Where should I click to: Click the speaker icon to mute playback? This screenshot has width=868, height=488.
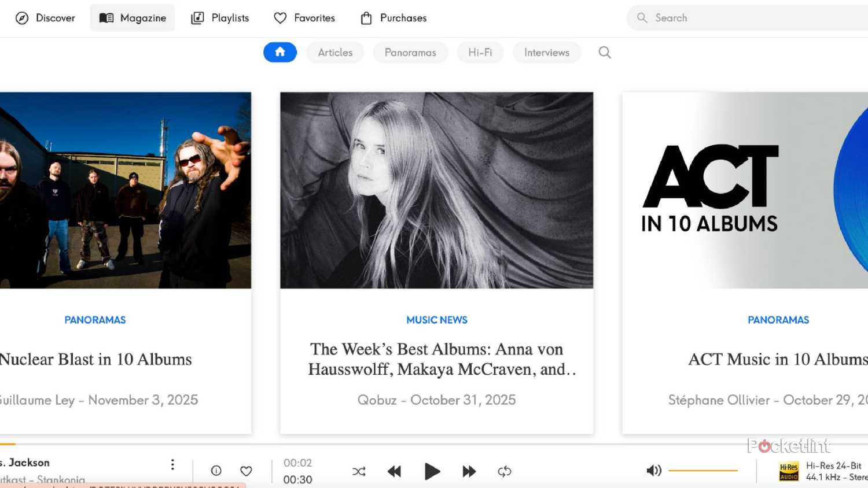(653, 470)
